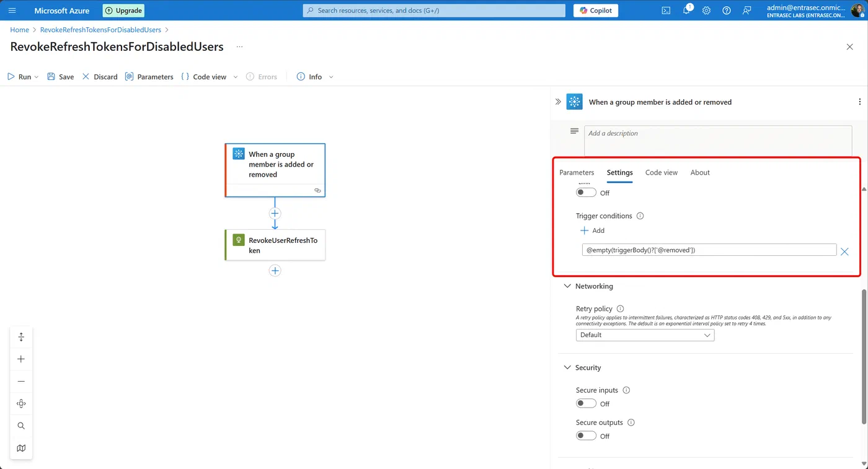Show Secure outputs info tooltip
Viewport: 868px width, 469px height.
[x=631, y=423]
